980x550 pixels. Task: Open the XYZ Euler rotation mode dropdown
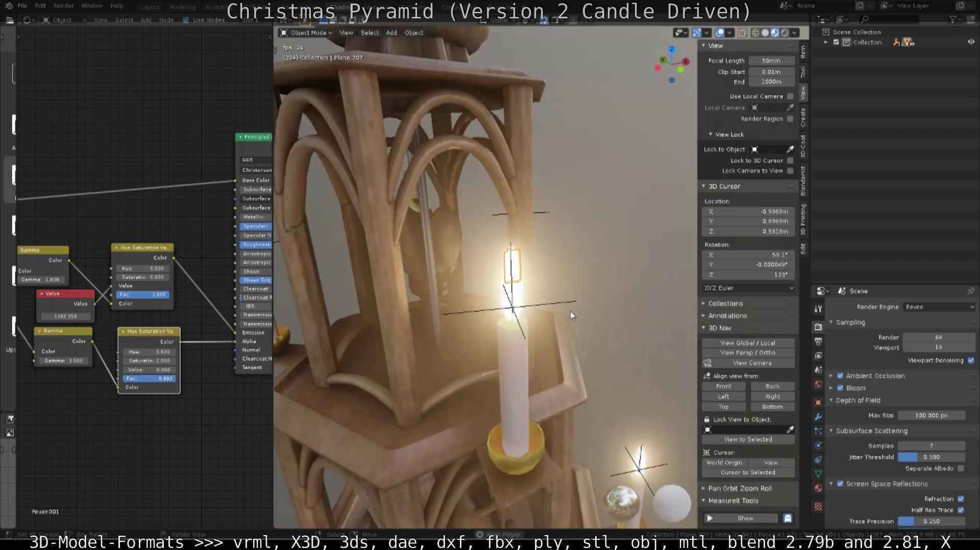click(x=748, y=288)
